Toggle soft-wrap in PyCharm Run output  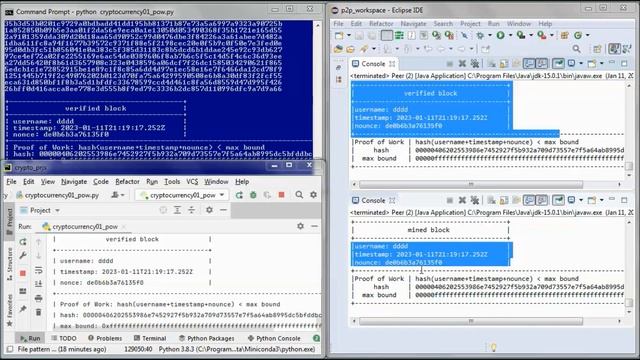pyautogui.click(x=38, y=270)
